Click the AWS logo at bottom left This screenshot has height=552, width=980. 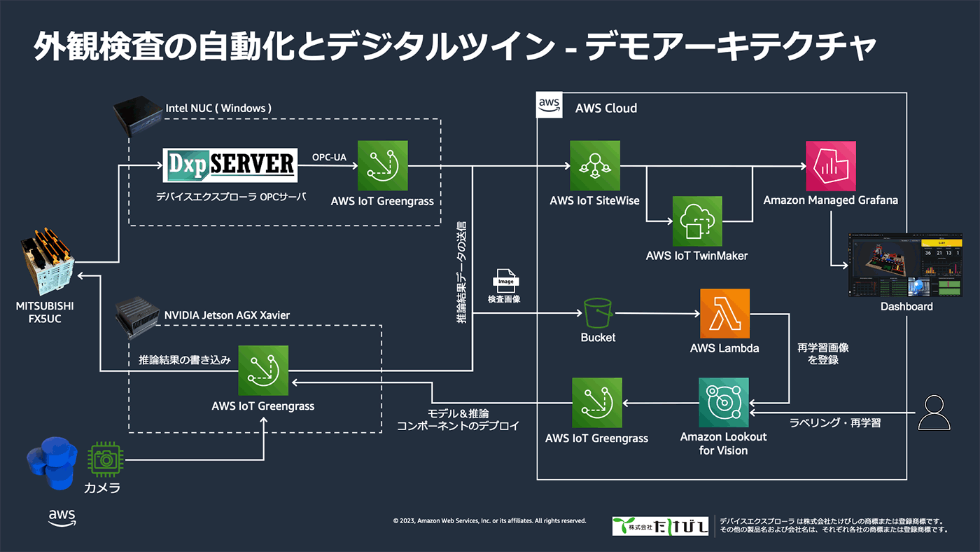(x=62, y=517)
